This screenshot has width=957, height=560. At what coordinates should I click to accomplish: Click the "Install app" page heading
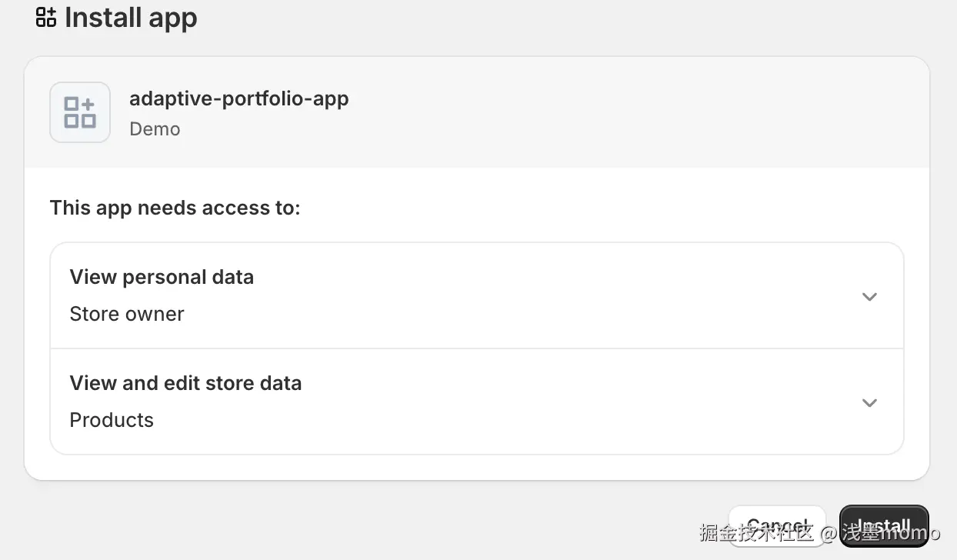(x=131, y=18)
